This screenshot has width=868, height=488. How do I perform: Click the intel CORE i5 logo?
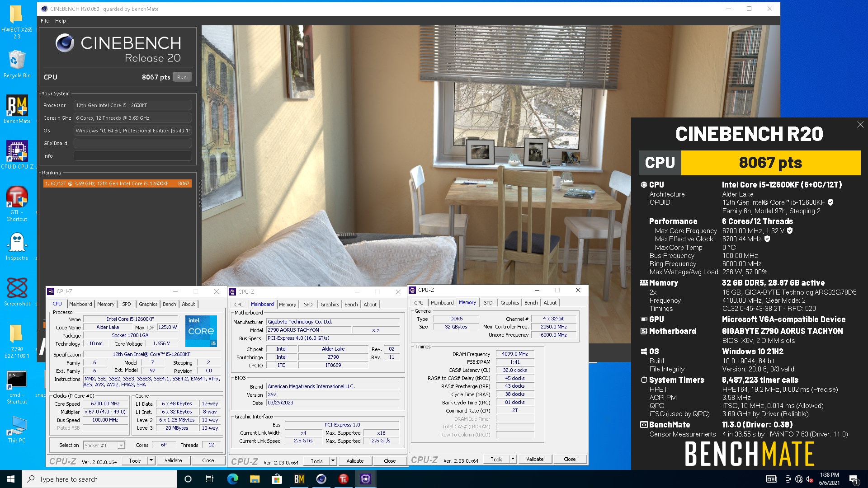pyautogui.click(x=201, y=331)
